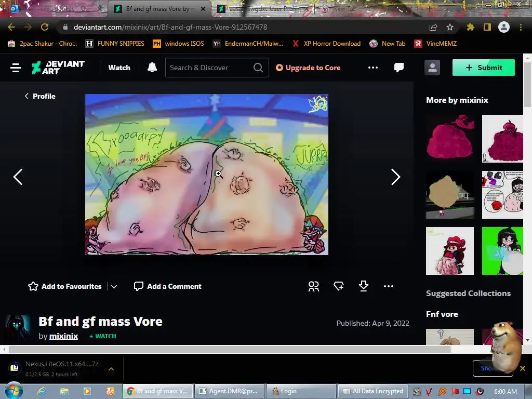Open the windows ISOS bookmark
The width and height of the screenshot is (532, 399).
point(179,44)
